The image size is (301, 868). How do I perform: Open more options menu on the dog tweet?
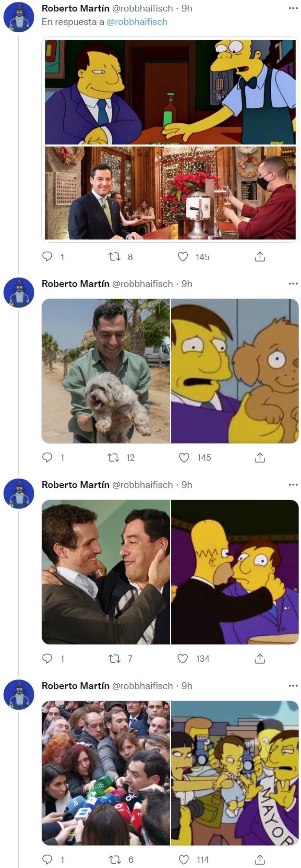point(293,283)
